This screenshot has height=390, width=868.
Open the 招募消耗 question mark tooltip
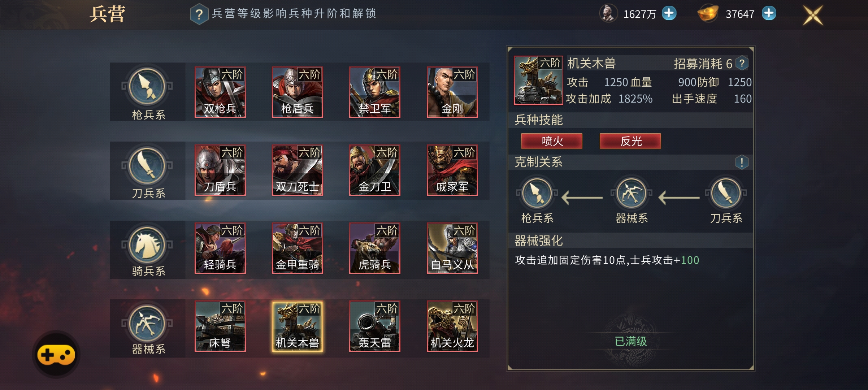click(742, 64)
